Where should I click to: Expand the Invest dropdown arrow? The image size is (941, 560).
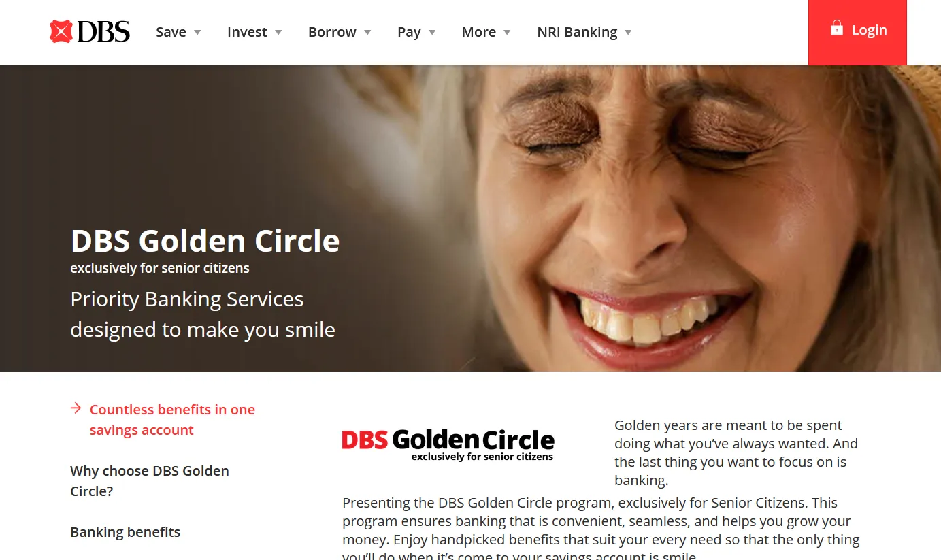pyautogui.click(x=278, y=32)
